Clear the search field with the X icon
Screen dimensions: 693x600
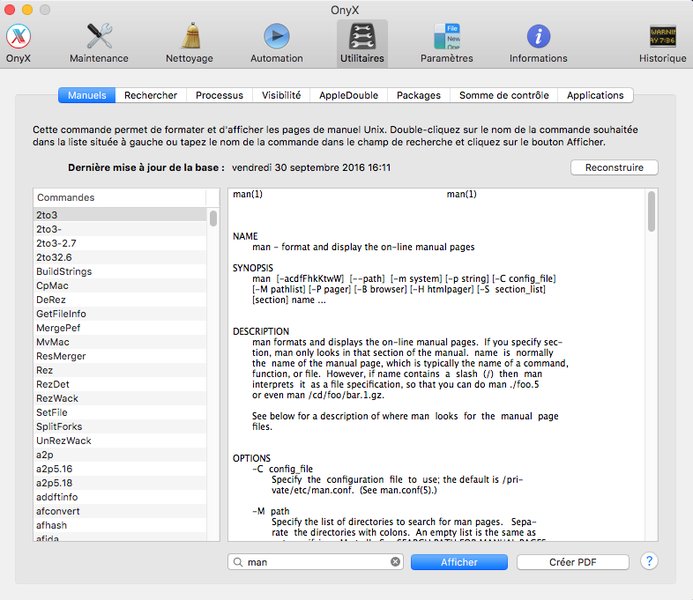pos(395,562)
